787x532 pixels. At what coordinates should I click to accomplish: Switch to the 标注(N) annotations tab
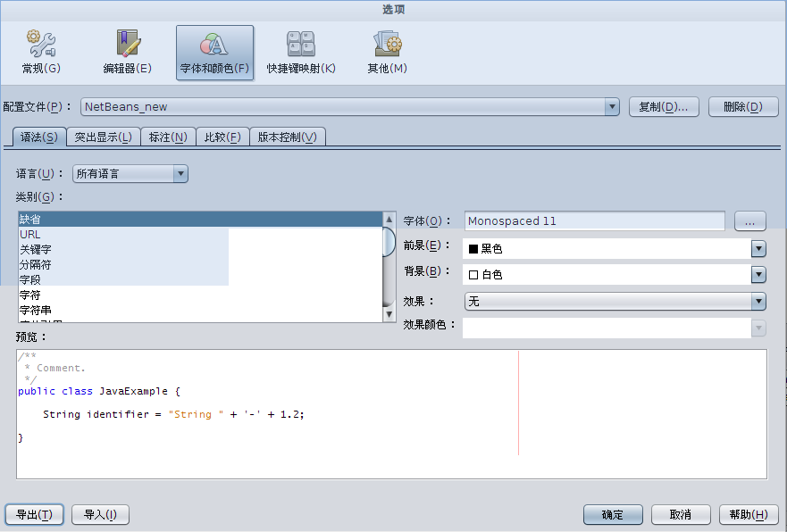click(x=168, y=137)
